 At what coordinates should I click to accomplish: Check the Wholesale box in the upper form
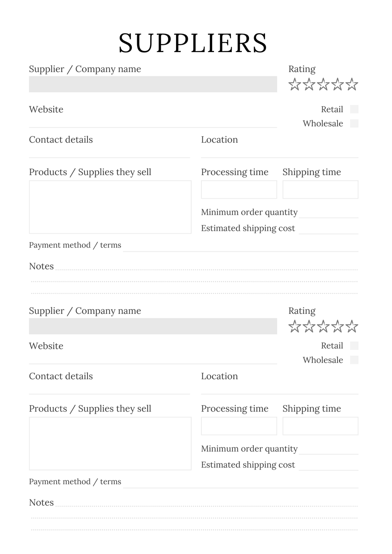pos(354,123)
